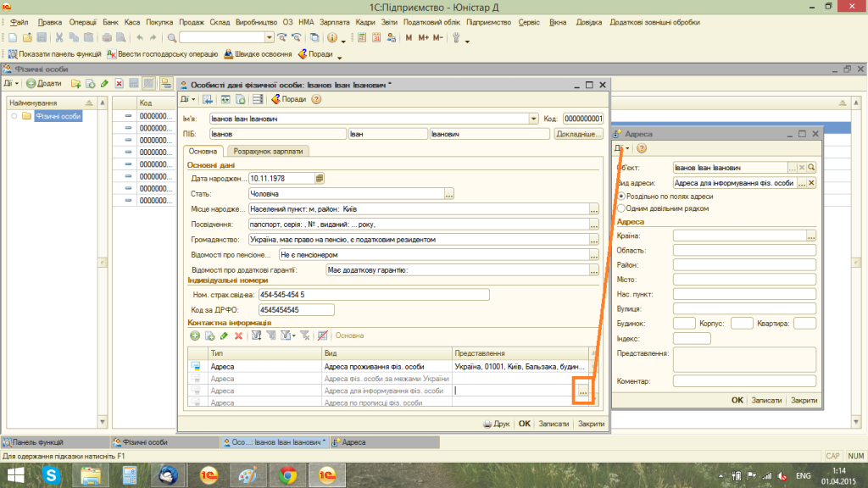Click Ввести господарську операцію button
The image size is (868, 488).
tap(162, 54)
